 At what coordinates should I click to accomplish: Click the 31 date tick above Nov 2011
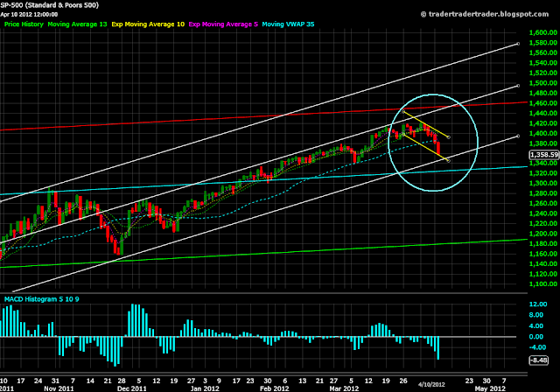(55, 381)
